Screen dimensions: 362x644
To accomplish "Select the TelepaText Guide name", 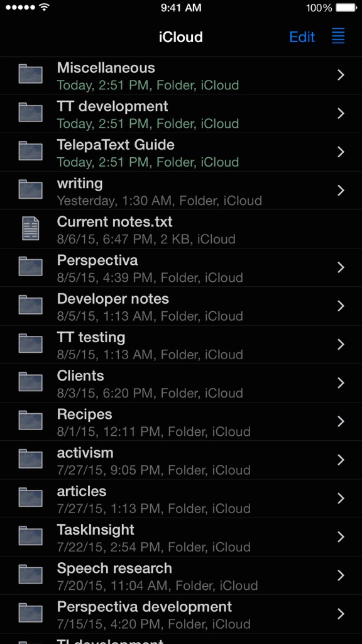I will click(116, 145).
